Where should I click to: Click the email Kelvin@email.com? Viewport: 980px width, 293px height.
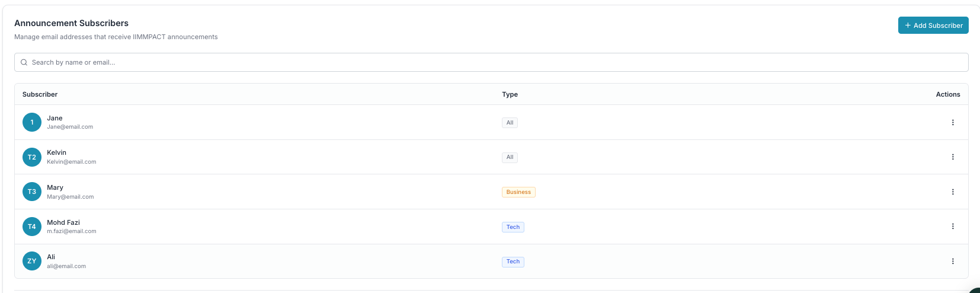click(x=72, y=162)
